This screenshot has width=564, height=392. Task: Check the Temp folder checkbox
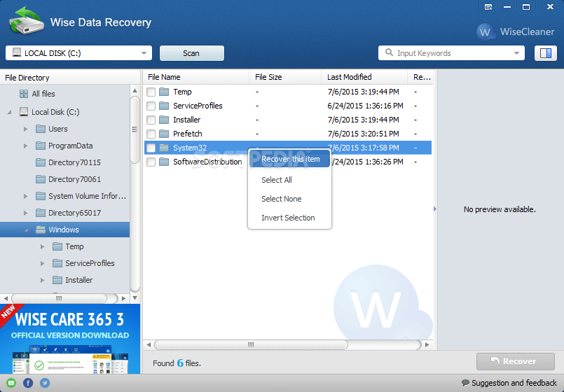pyautogui.click(x=151, y=92)
